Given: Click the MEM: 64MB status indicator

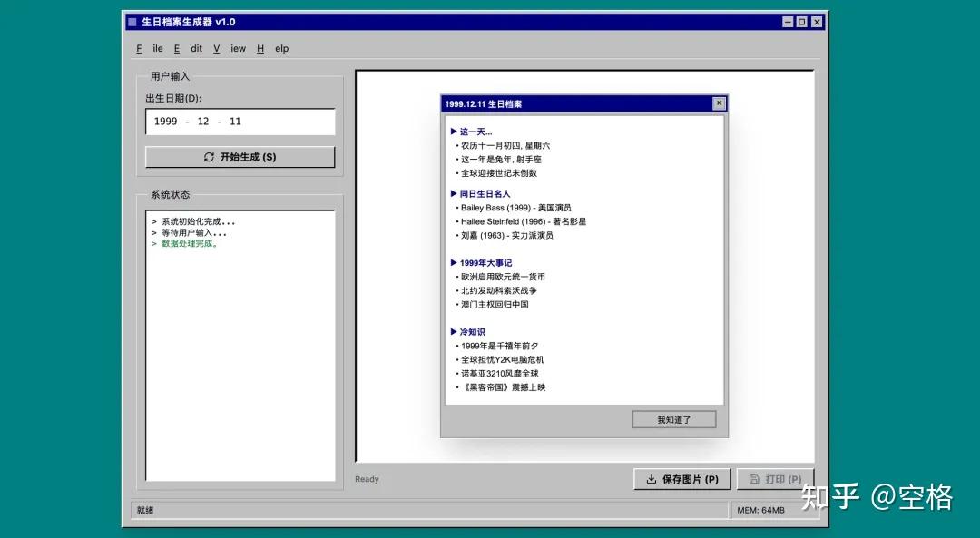Looking at the screenshot, I should [761, 510].
